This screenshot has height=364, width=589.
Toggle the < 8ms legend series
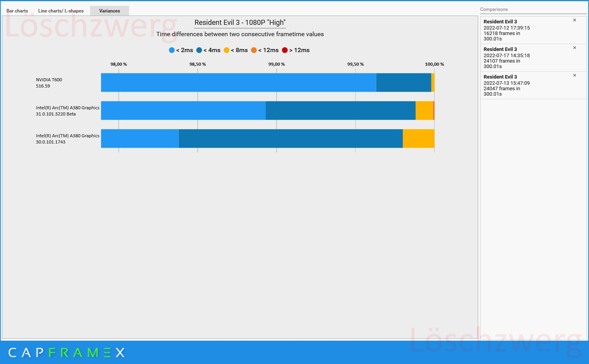point(236,50)
